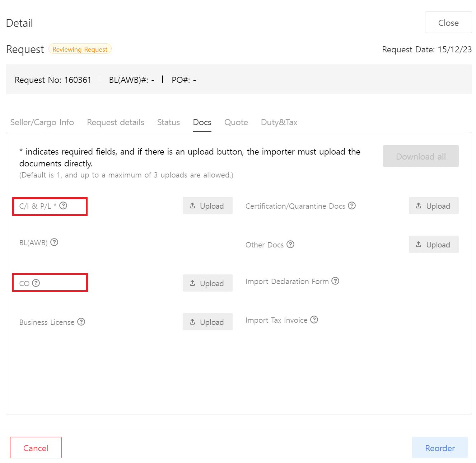Viewport: 476px width, 463px height.
Task: Upload a CO document
Action: click(x=207, y=283)
